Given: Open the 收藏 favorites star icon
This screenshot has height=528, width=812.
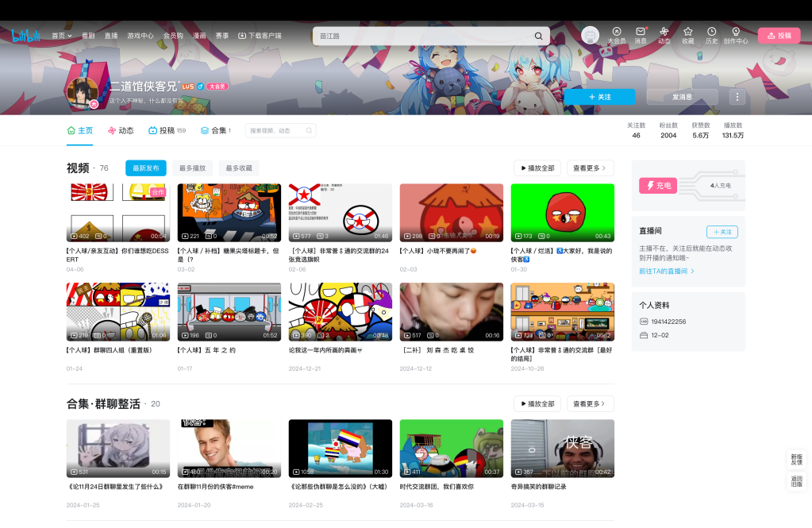Looking at the screenshot, I should pos(687,32).
